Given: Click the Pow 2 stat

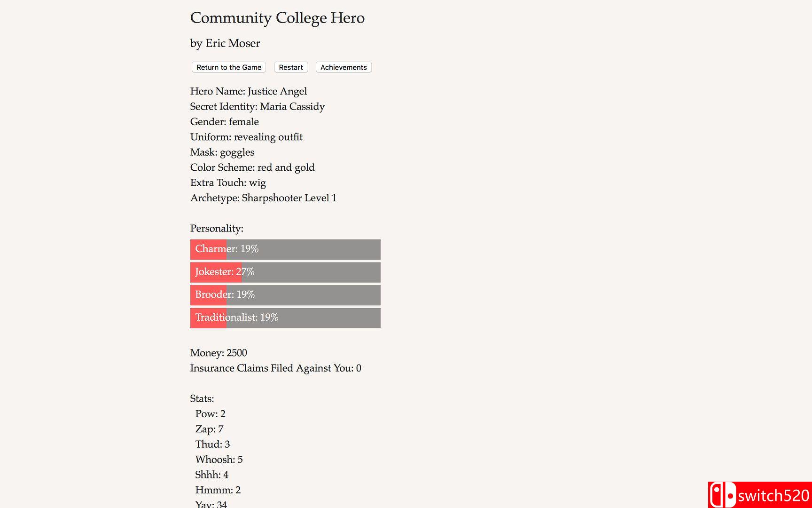Looking at the screenshot, I should click(211, 414).
